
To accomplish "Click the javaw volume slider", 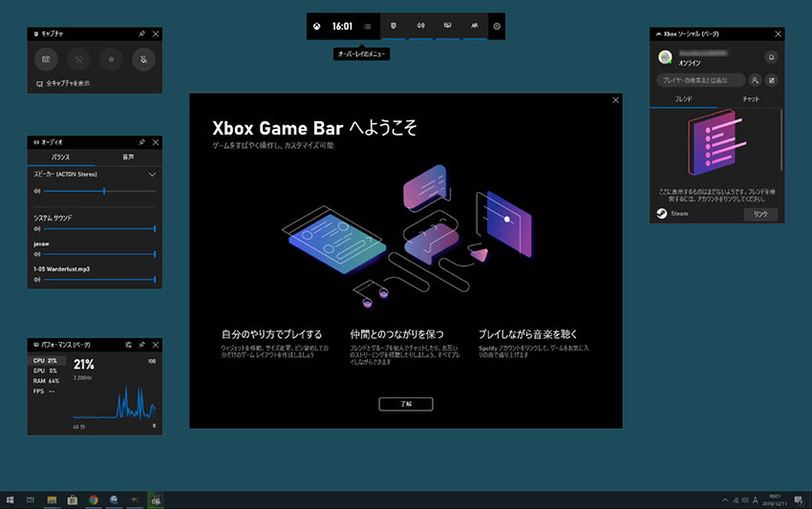I will [99, 254].
